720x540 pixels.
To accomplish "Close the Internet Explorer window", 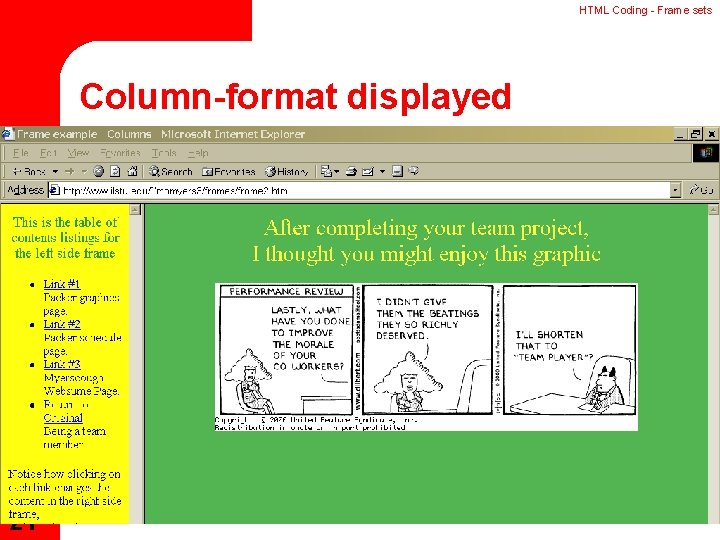I will (712, 134).
